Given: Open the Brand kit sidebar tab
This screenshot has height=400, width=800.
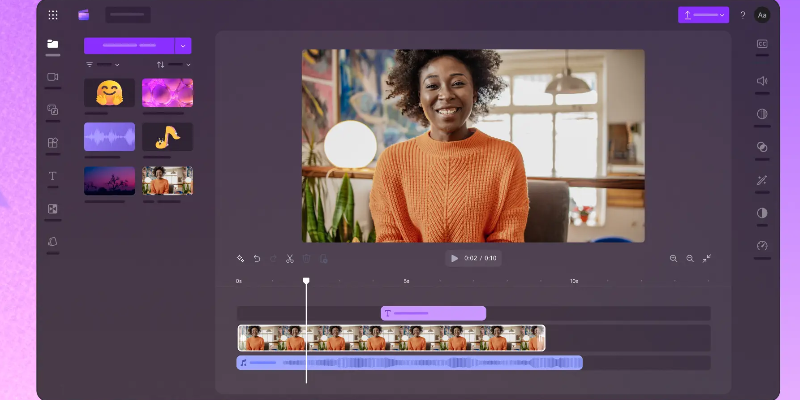Looking at the screenshot, I should point(53,242).
